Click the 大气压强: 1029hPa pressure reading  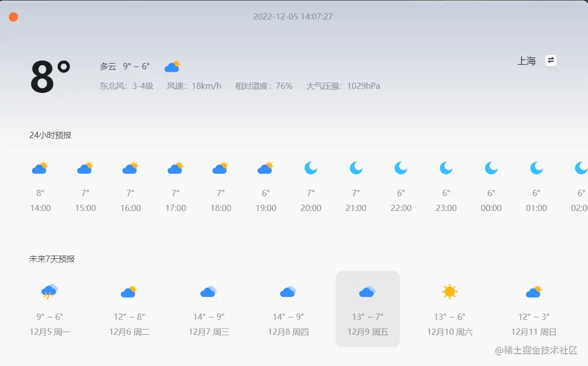click(x=343, y=86)
